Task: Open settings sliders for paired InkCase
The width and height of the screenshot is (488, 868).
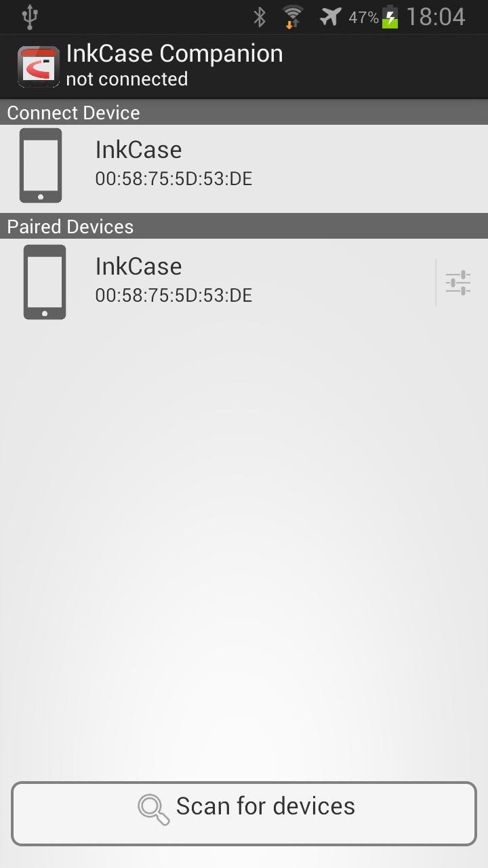Action: coord(458,283)
